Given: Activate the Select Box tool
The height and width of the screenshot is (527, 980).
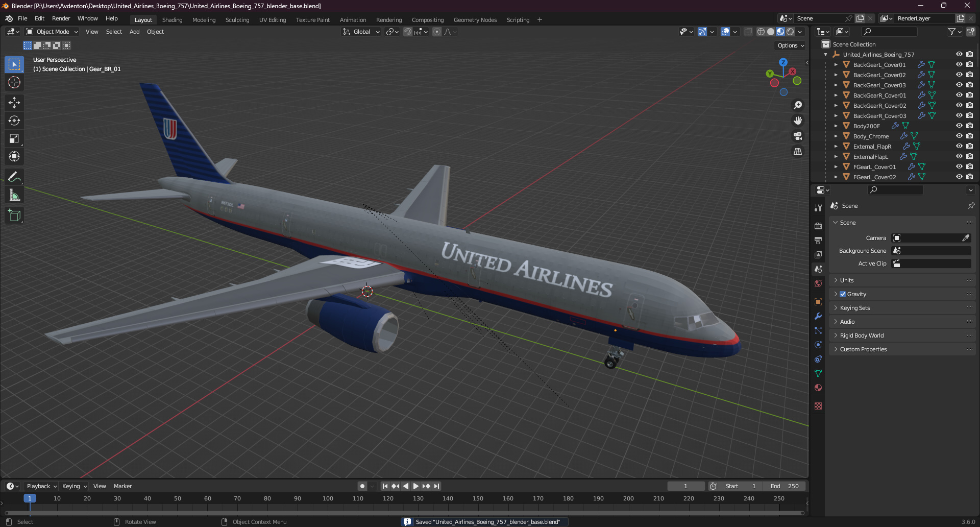Looking at the screenshot, I should coord(14,64).
